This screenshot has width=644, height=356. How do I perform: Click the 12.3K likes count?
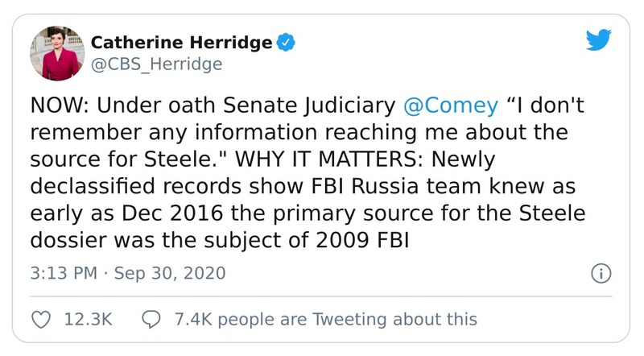point(86,320)
